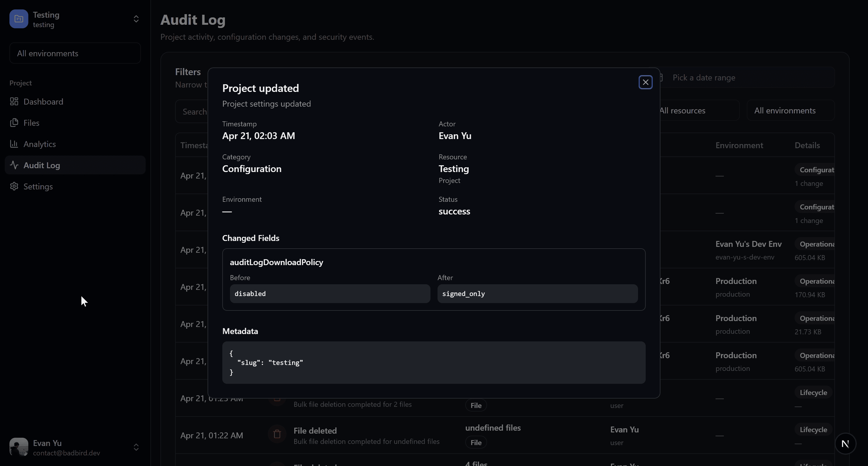
Task: Click the Actor name Evan Yu in dialog
Action: tap(455, 136)
